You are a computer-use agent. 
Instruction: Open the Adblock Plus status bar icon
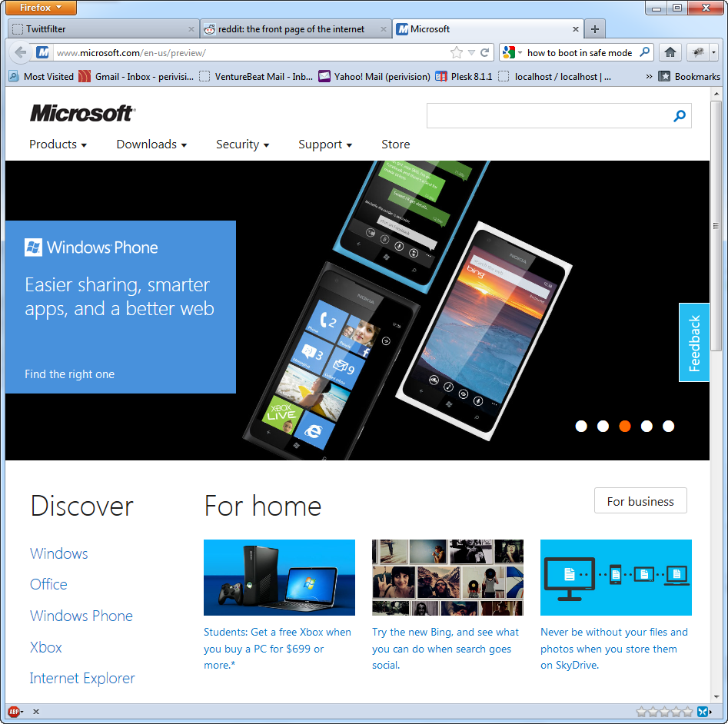[15, 711]
